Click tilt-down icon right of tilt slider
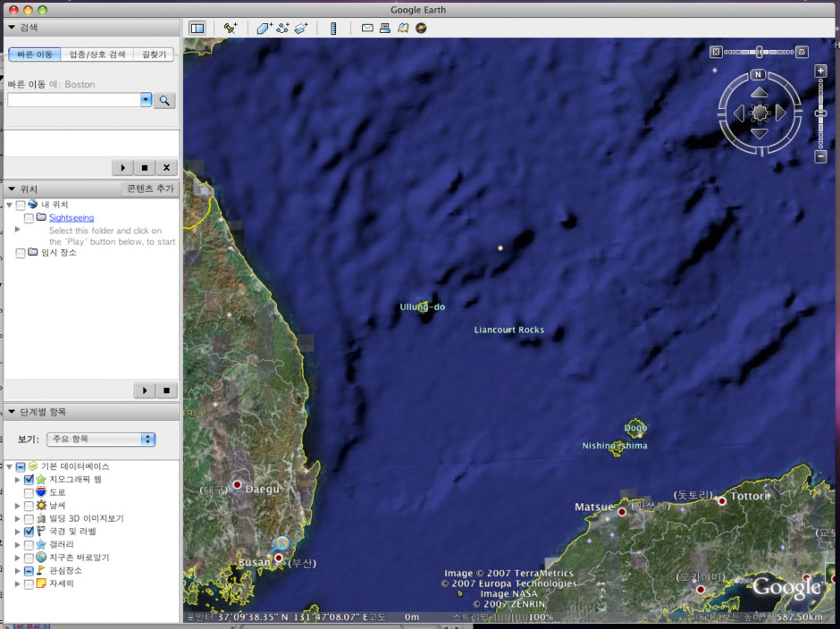 coord(802,52)
